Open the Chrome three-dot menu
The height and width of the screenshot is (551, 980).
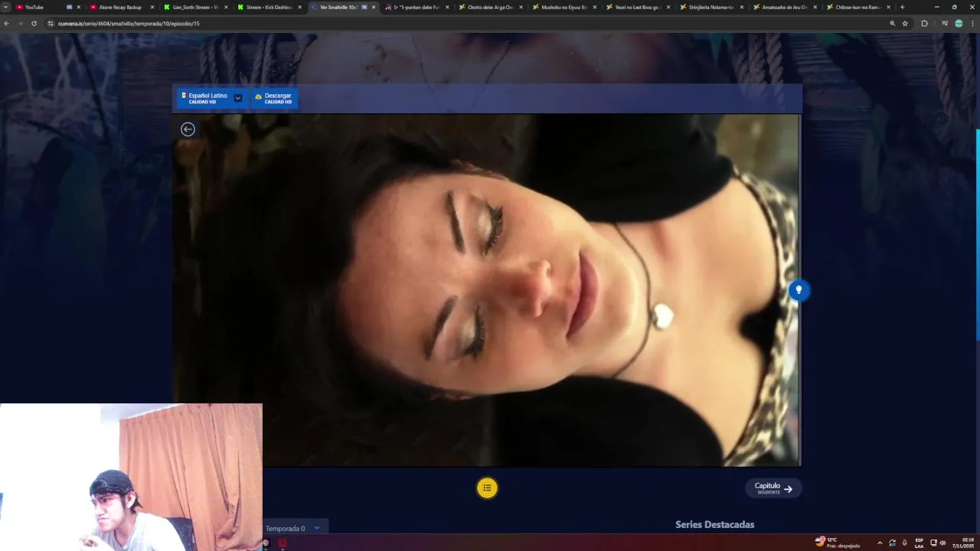(x=972, y=23)
